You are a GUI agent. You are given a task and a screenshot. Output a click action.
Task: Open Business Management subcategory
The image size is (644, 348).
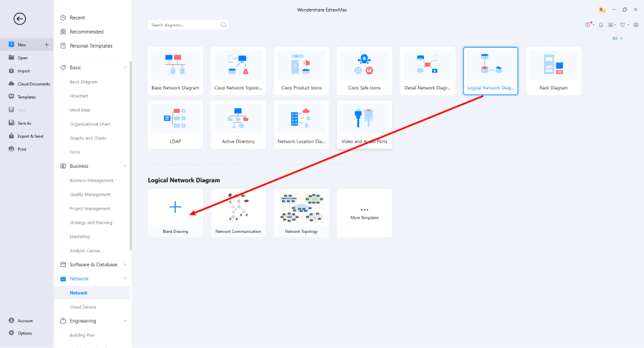click(92, 180)
